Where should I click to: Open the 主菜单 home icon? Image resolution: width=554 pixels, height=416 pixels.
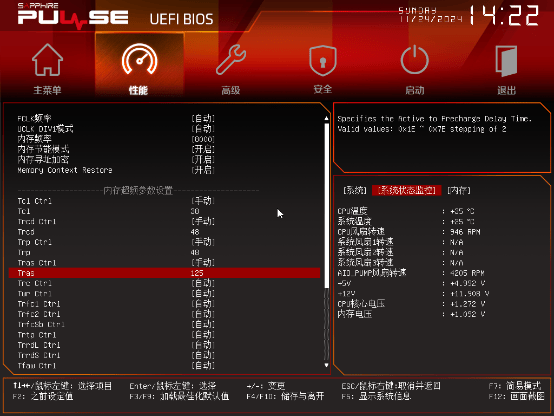click(x=47, y=60)
